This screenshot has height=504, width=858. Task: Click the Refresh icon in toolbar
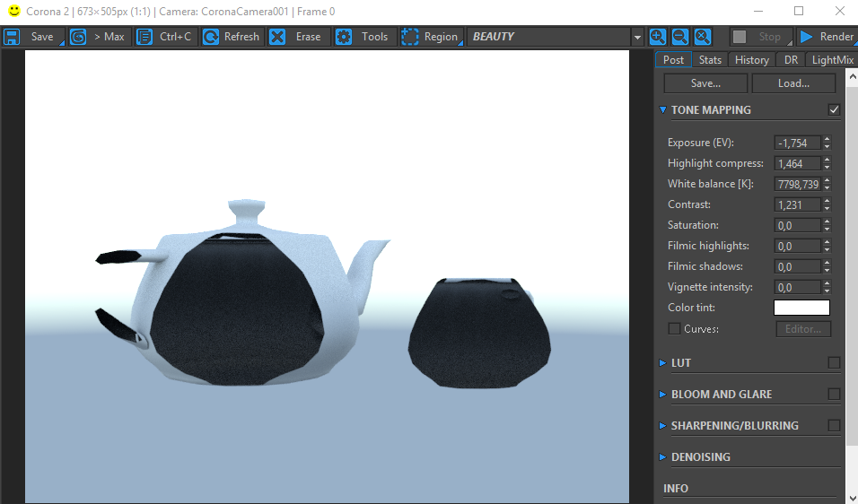(x=211, y=37)
